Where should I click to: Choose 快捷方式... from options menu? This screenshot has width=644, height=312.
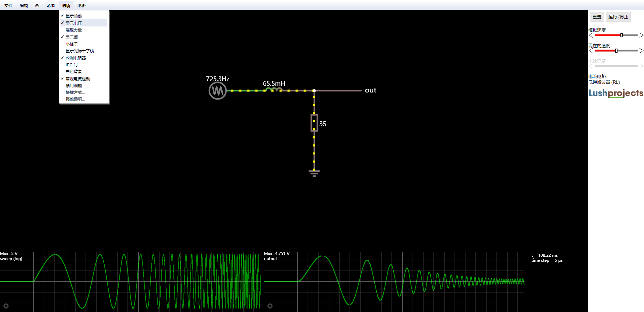pos(75,92)
